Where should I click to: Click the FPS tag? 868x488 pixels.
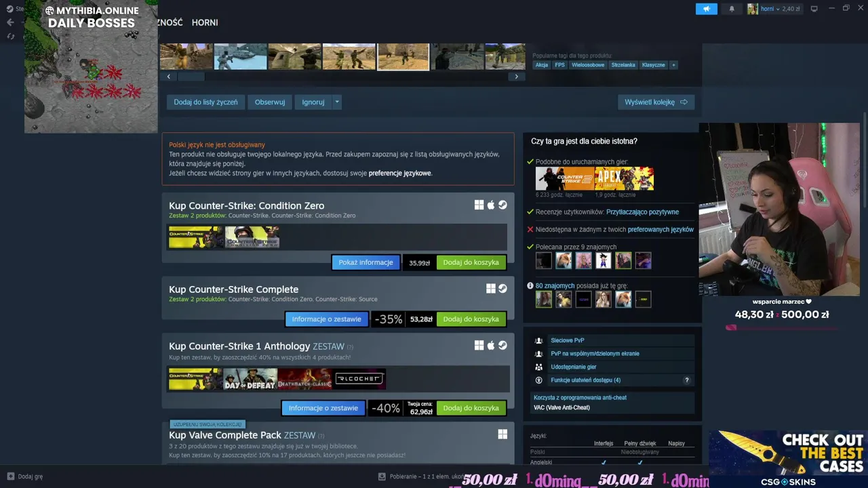click(559, 65)
